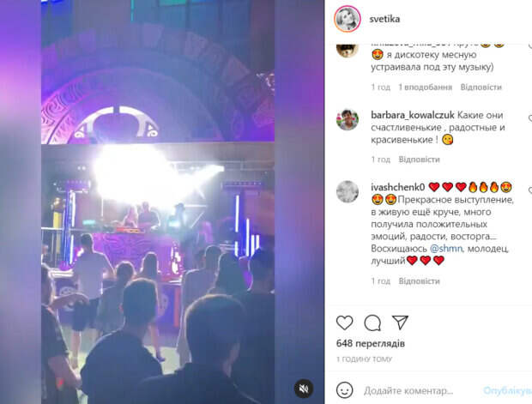This screenshot has height=404, width=532.
Task: Open the svetika username link
Action: (x=384, y=19)
